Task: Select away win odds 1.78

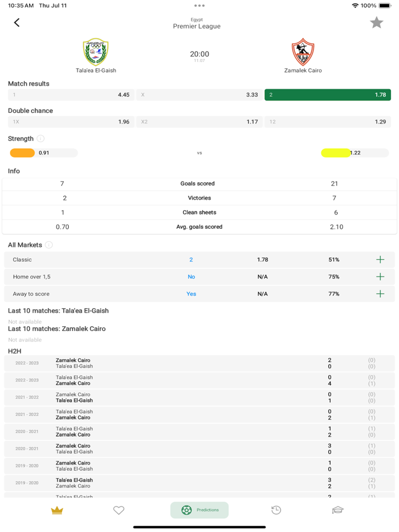Action: click(328, 95)
